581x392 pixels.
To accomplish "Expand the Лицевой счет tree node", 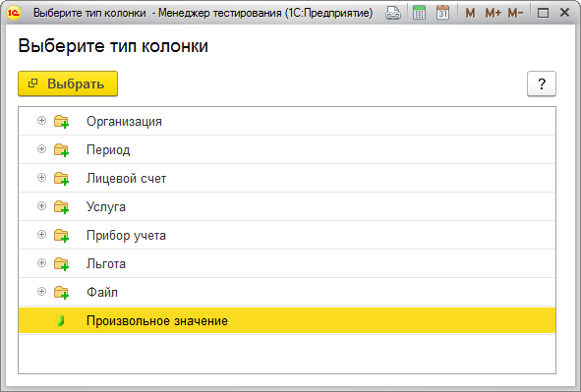I will (x=42, y=178).
